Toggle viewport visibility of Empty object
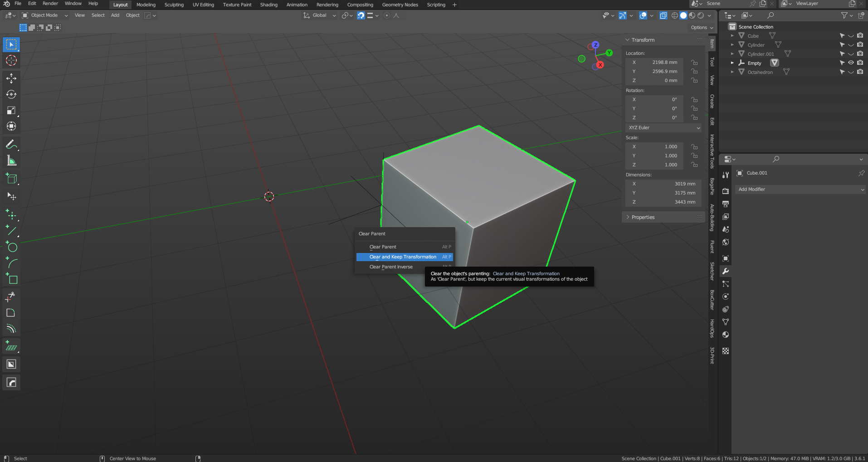 [x=851, y=63]
